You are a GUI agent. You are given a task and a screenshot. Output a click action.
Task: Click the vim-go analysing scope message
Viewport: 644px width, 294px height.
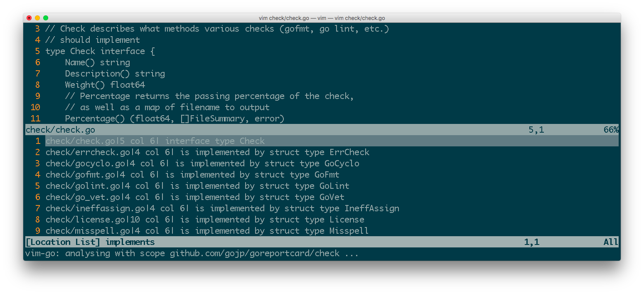coord(192,253)
